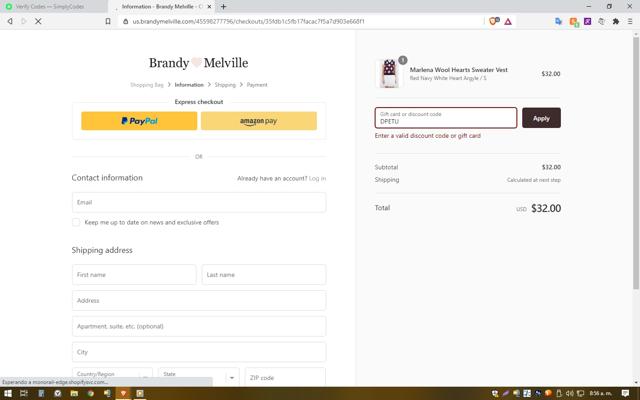Tick Keep me up to date checkbox
Screen dimensions: 640x400
76,222
